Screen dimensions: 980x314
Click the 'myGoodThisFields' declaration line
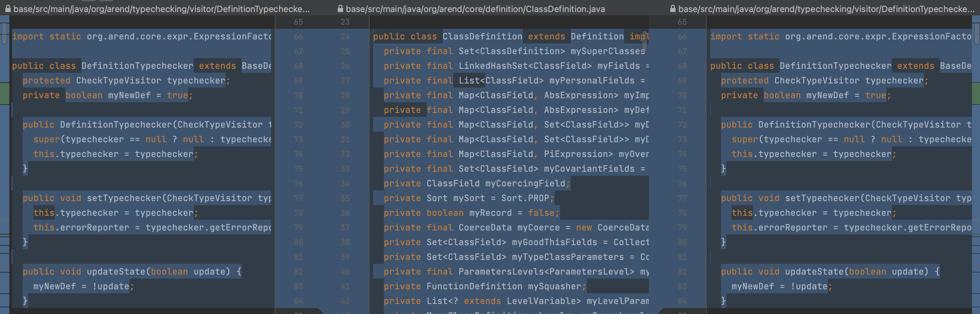tap(516, 242)
